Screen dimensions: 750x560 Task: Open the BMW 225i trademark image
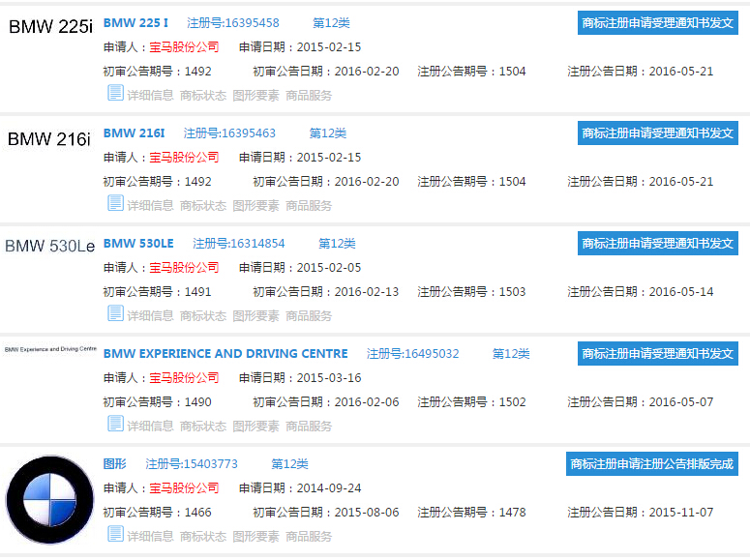pyautogui.click(x=50, y=27)
